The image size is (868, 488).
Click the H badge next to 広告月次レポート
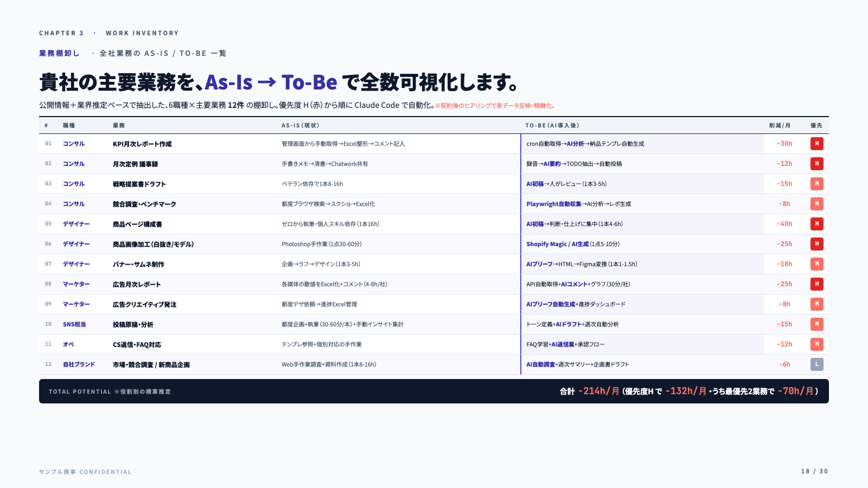coord(817,284)
